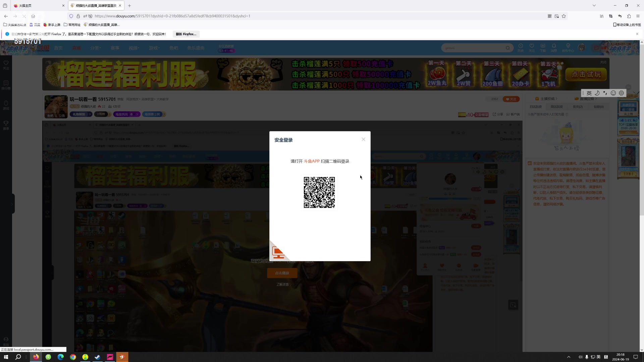Open Steam from the taskbar
This screenshot has height=362, width=644.
[98, 357]
